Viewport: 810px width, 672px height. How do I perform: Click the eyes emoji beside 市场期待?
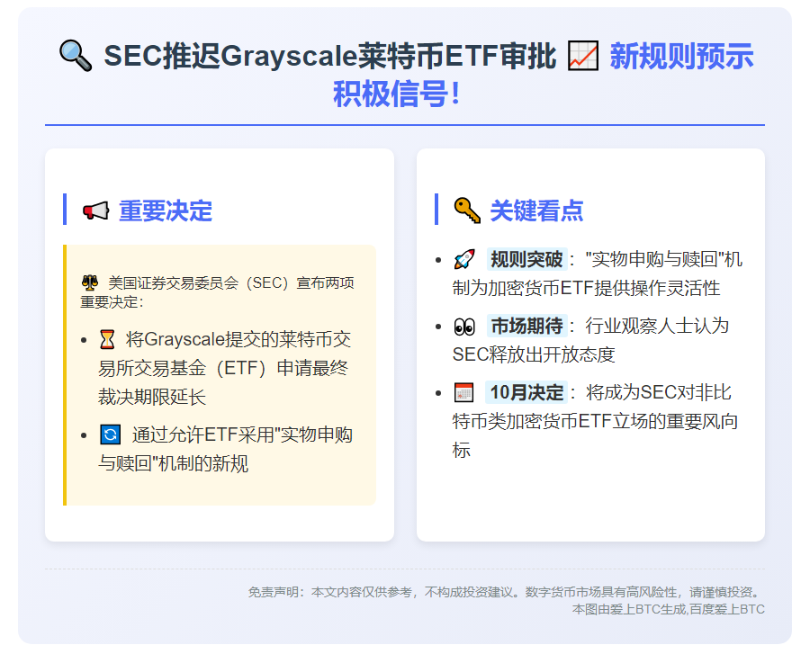[463, 327]
